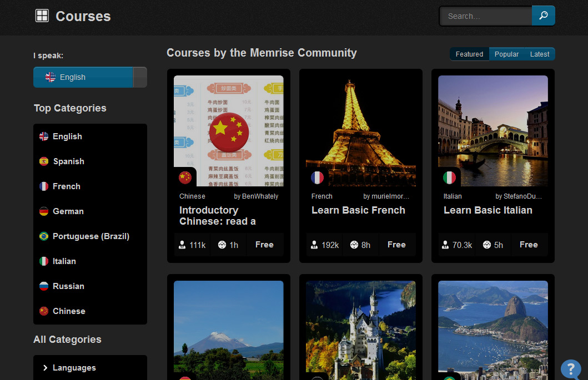Open the Learn Basic French course title
Image resolution: width=588 pixels, height=380 pixels.
358,210
